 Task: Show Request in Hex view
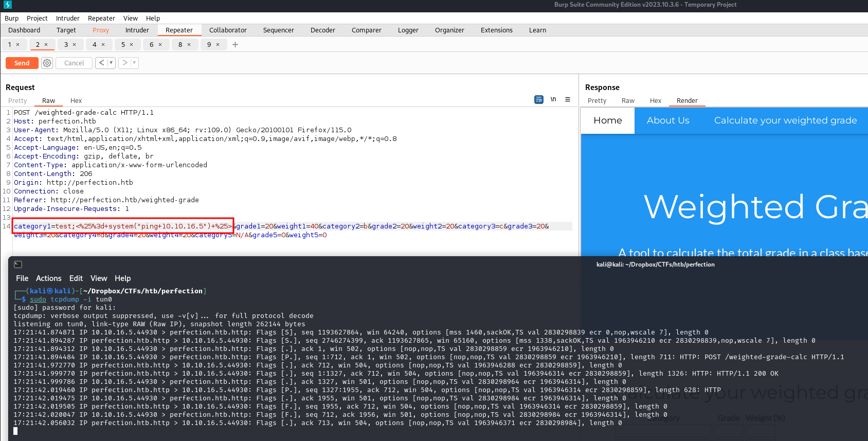coord(76,101)
